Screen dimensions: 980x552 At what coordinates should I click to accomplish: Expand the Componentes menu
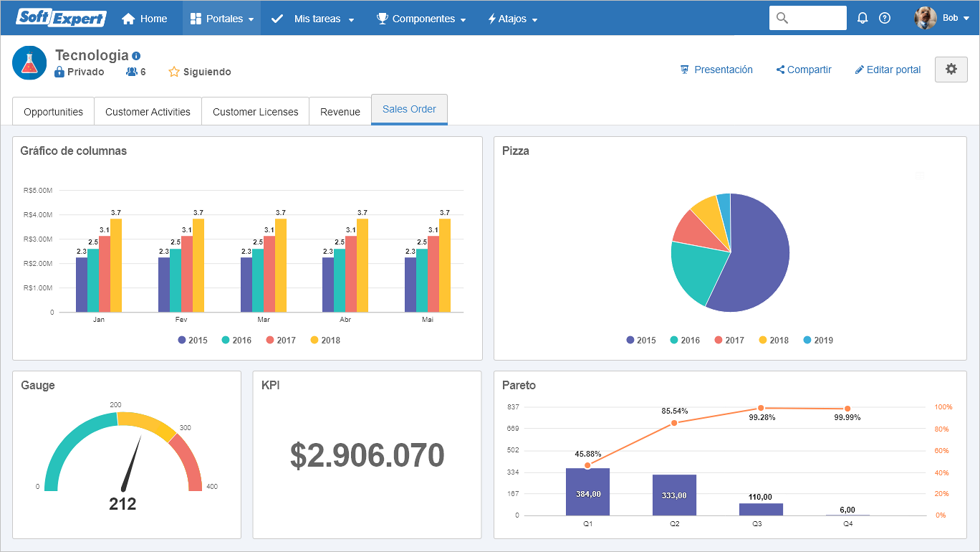[422, 19]
